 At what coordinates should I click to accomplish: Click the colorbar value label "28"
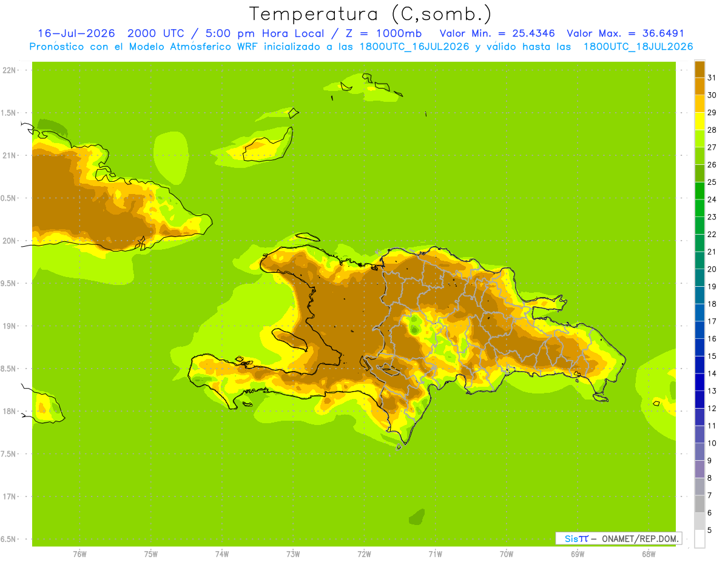(x=712, y=130)
